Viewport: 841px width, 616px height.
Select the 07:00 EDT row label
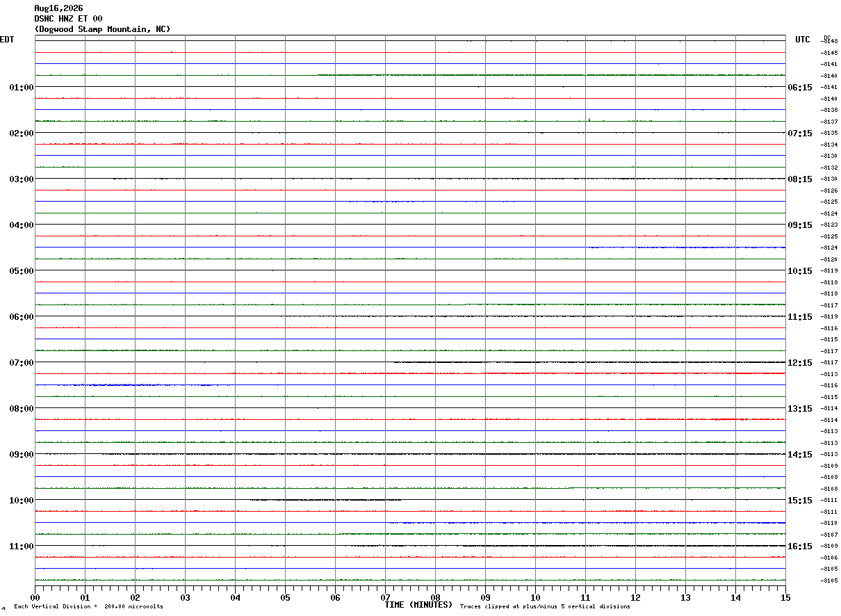tap(21, 363)
